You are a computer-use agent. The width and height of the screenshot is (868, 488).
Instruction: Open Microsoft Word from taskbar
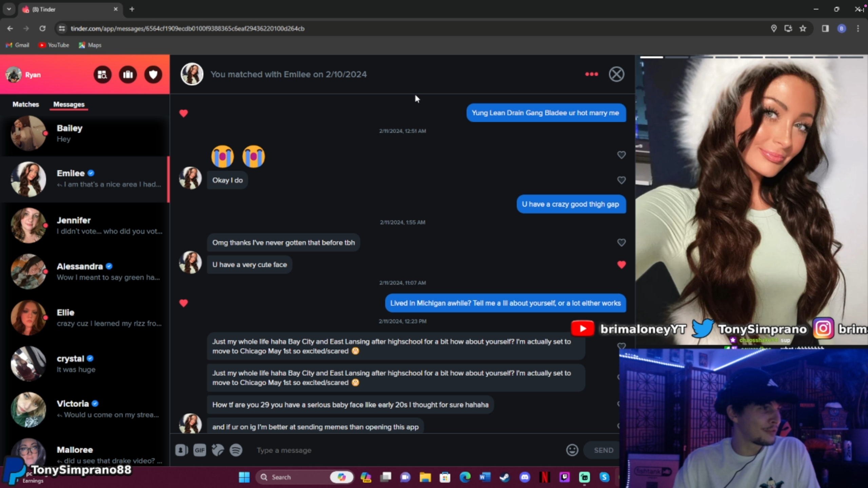tap(485, 477)
